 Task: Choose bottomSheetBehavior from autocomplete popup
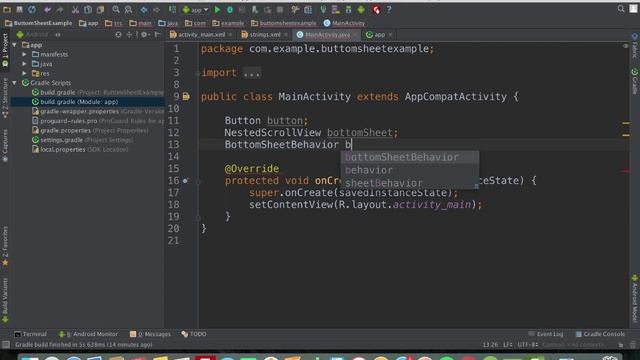click(410, 157)
